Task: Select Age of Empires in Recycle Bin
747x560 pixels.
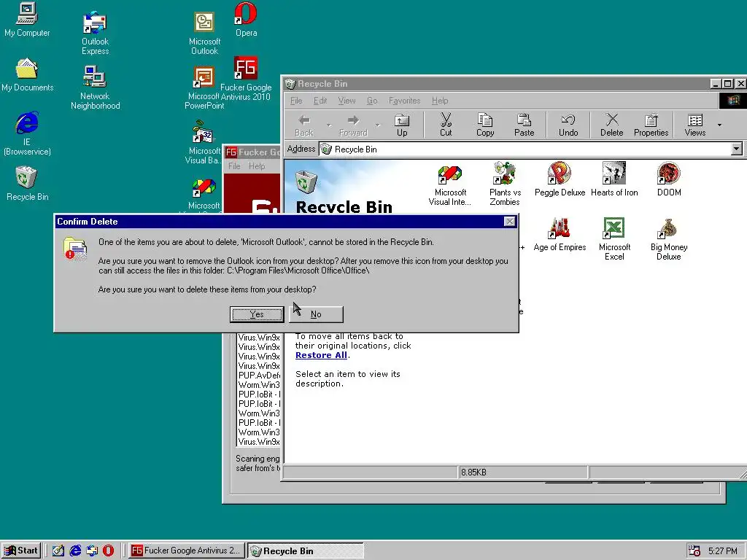Action: [x=560, y=234]
